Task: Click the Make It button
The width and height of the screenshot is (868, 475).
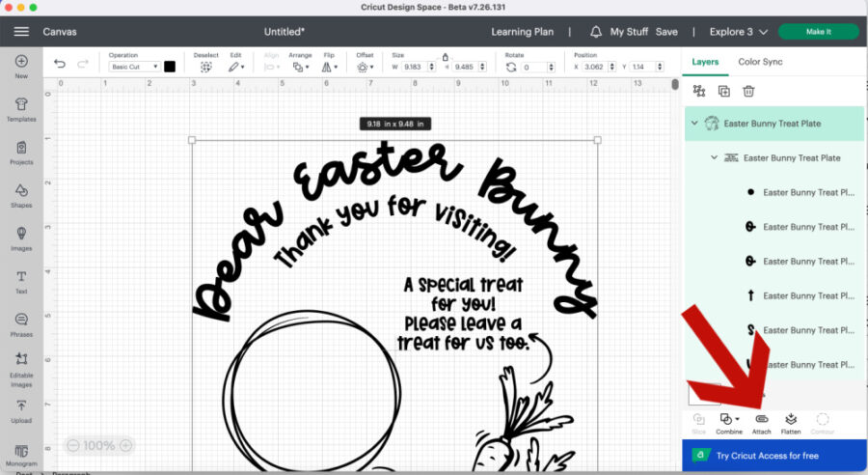Action: point(818,32)
